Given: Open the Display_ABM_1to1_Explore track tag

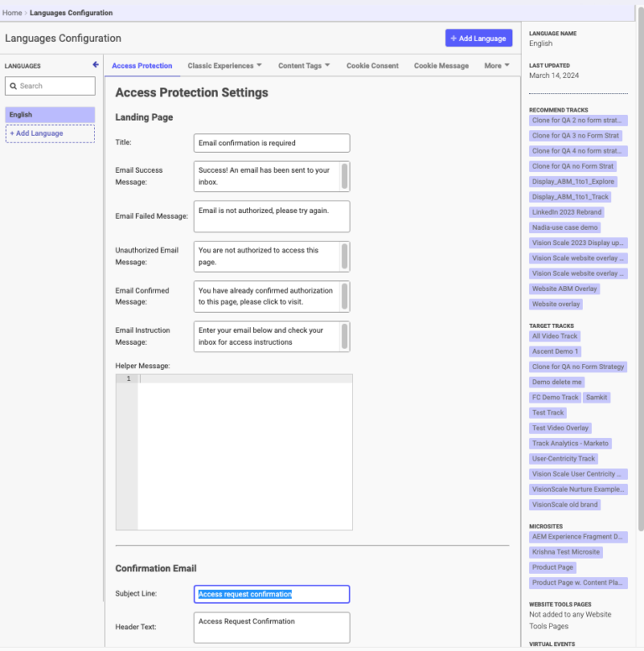Looking at the screenshot, I should click(x=573, y=181).
